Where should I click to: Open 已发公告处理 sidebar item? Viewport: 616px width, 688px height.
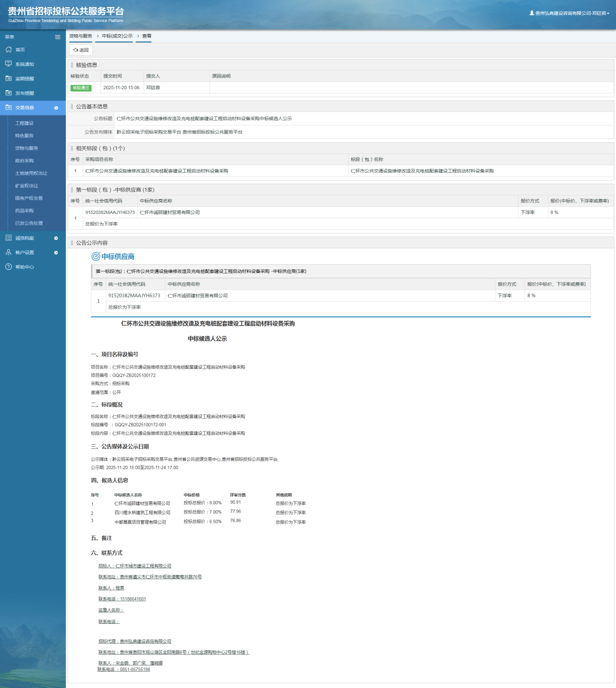pos(29,223)
